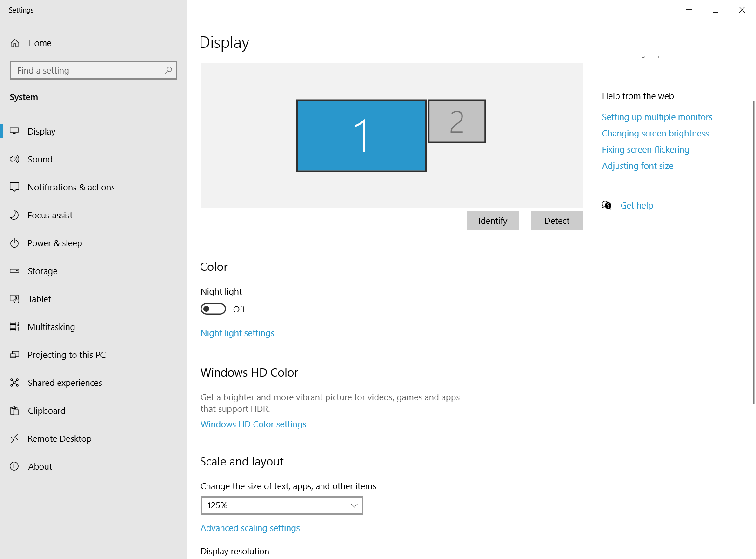Open Notifications & actions settings

(x=71, y=187)
